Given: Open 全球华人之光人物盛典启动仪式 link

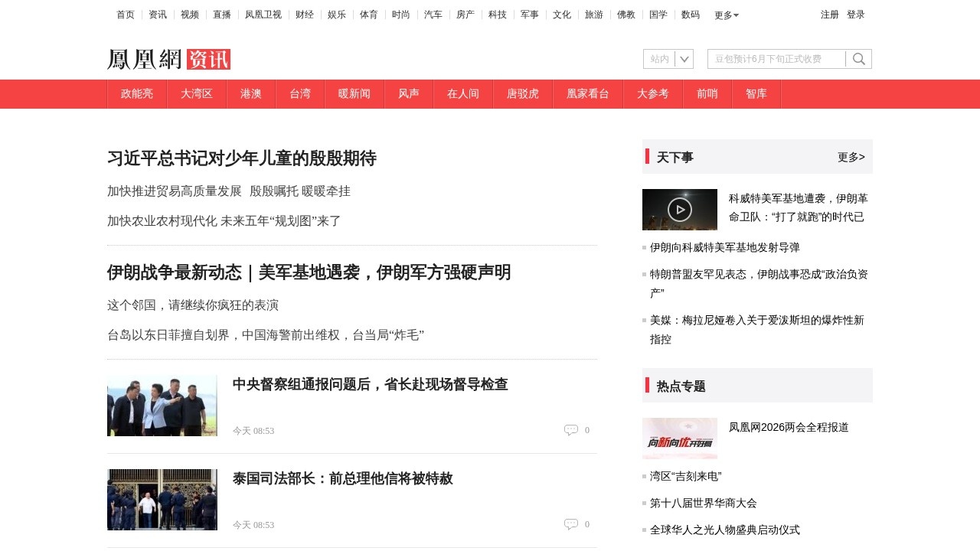Looking at the screenshot, I should pyautogui.click(x=725, y=530).
